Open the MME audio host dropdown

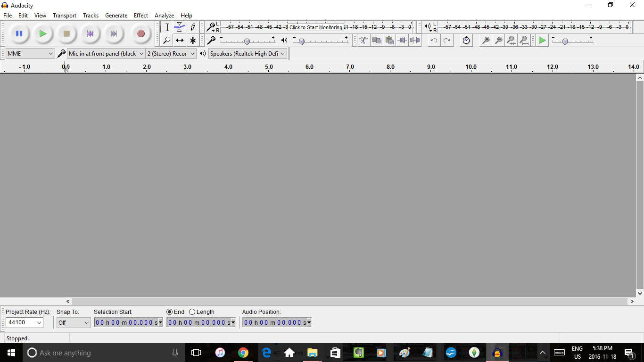point(30,54)
